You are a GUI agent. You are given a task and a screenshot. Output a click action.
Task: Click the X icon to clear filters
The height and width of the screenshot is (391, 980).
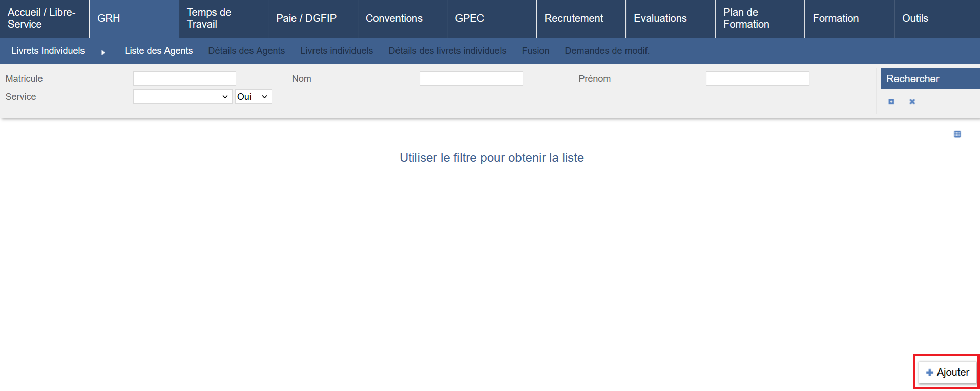pos(912,102)
